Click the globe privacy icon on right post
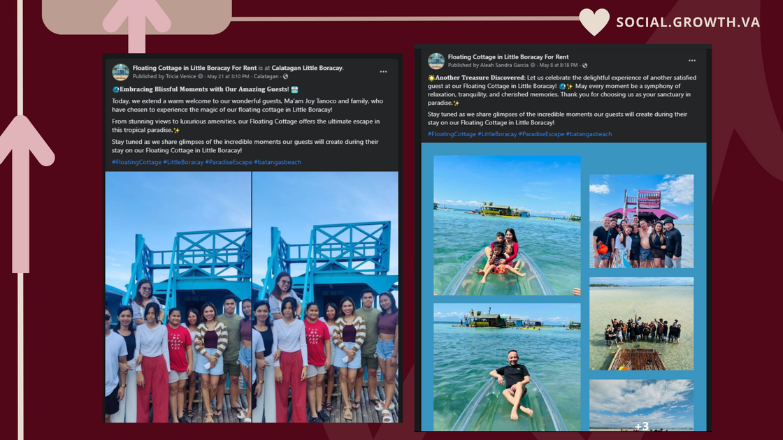 coord(584,65)
